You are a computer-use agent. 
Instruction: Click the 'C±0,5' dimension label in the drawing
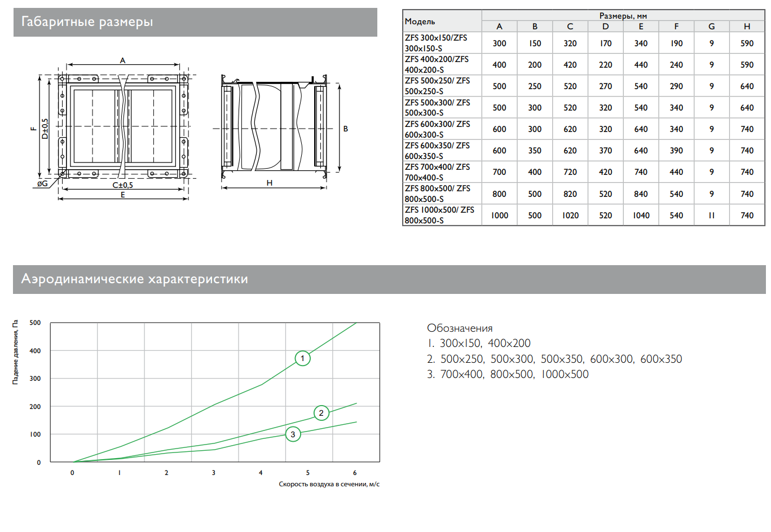pos(122,185)
